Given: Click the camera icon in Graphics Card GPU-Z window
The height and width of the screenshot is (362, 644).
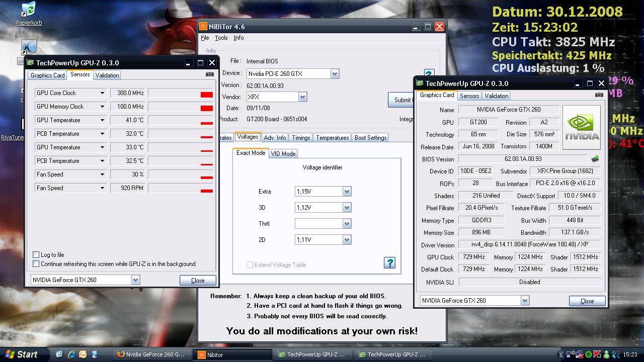Looking at the screenshot, I should click(x=599, y=95).
